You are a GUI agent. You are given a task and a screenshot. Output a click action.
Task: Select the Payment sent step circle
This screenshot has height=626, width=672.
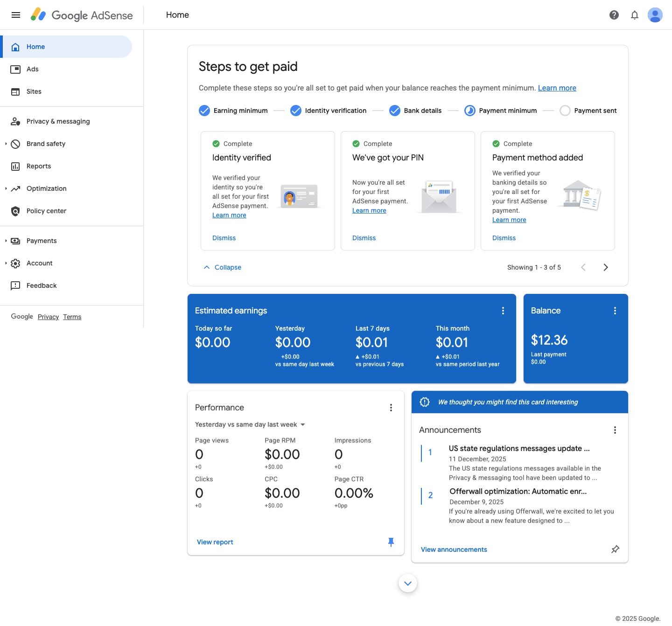(x=565, y=111)
